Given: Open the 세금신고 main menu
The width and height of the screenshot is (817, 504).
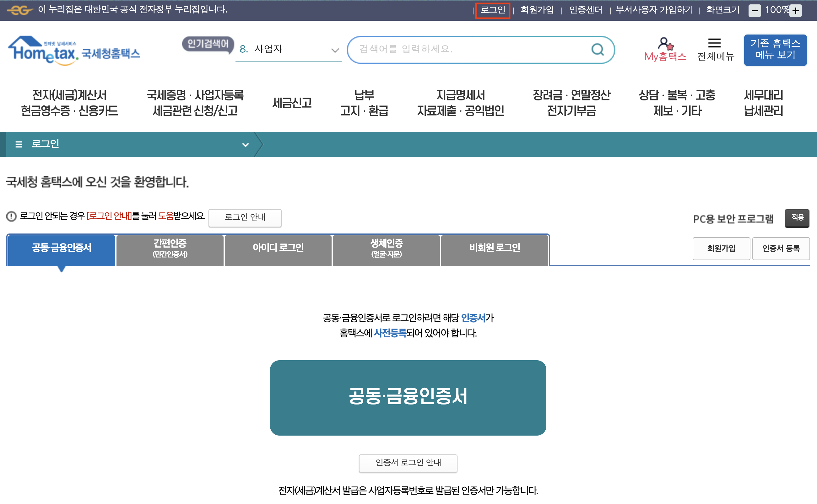Looking at the screenshot, I should (x=292, y=103).
